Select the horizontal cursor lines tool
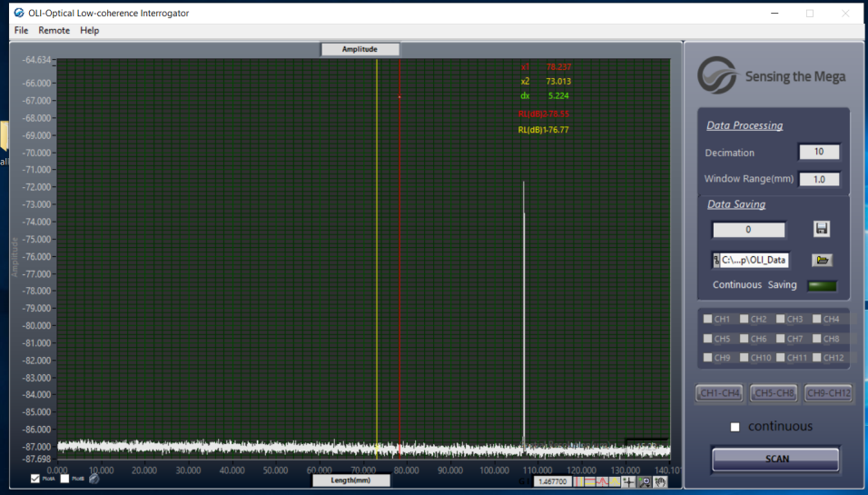Image resolution: width=868 pixels, height=495 pixels. pos(590,481)
